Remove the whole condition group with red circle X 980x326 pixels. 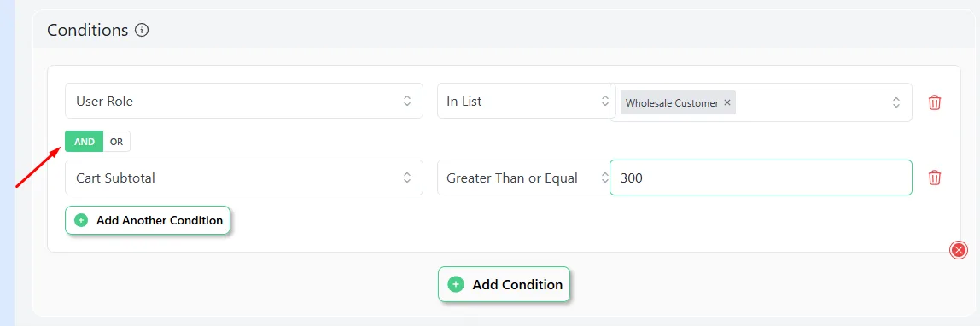tap(958, 250)
